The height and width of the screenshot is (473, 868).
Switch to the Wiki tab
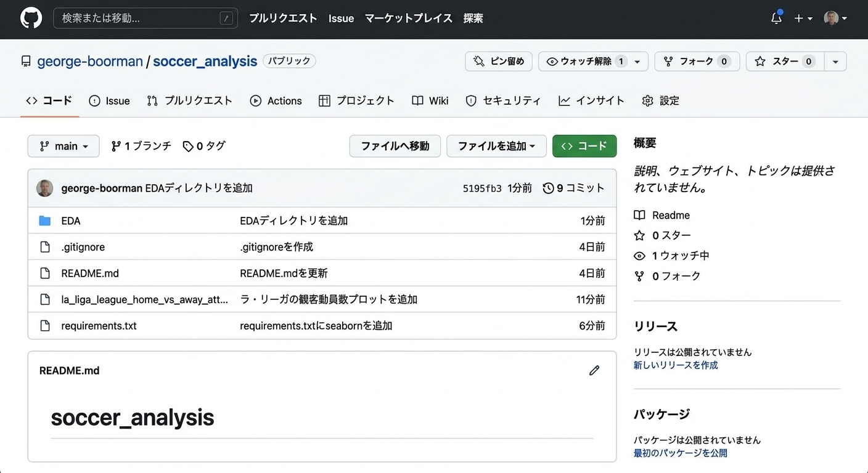click(x=430, y=100)
